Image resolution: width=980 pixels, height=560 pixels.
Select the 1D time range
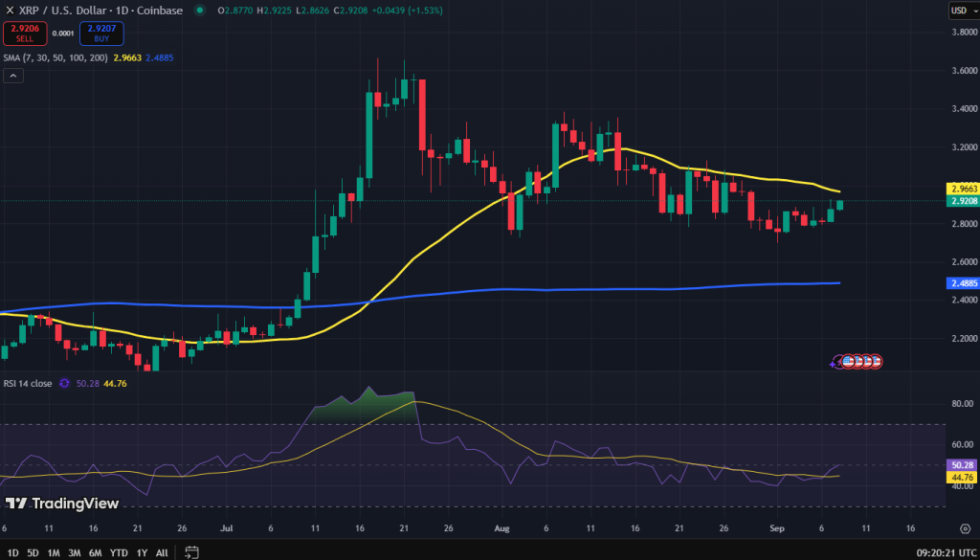click(12, 552)
